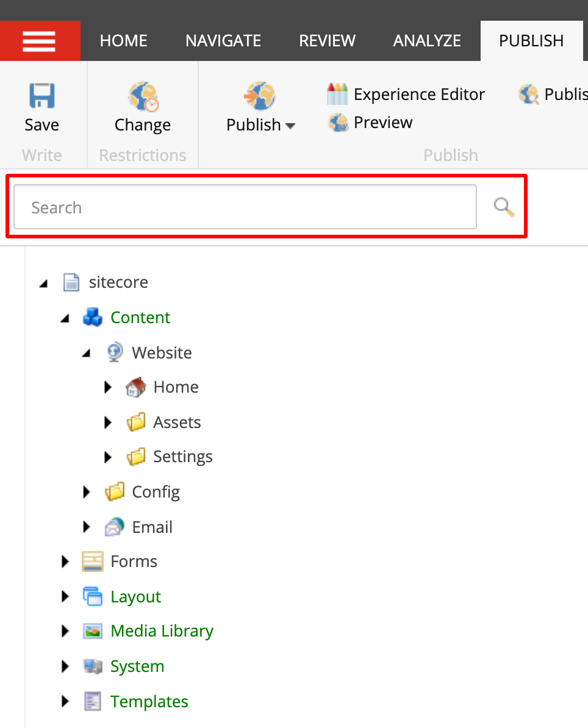Select the Templates tree item
588x728 pixels.
(149, 702)
